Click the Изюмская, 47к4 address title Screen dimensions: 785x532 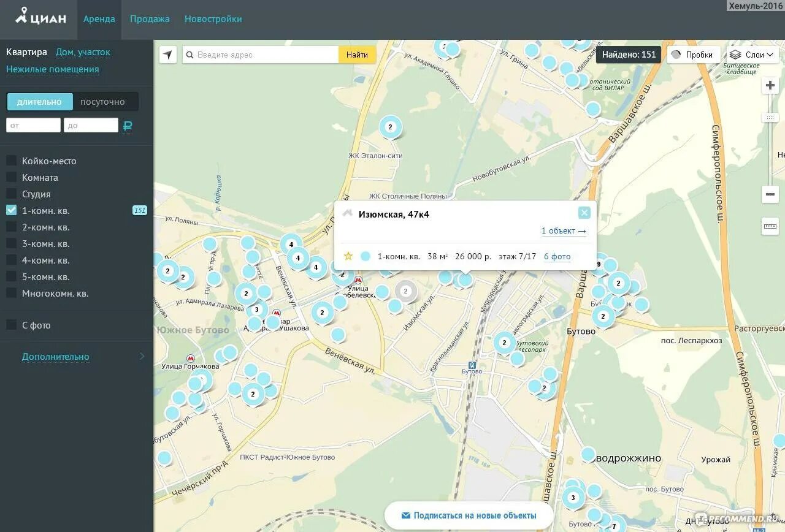tap(394, 215)
